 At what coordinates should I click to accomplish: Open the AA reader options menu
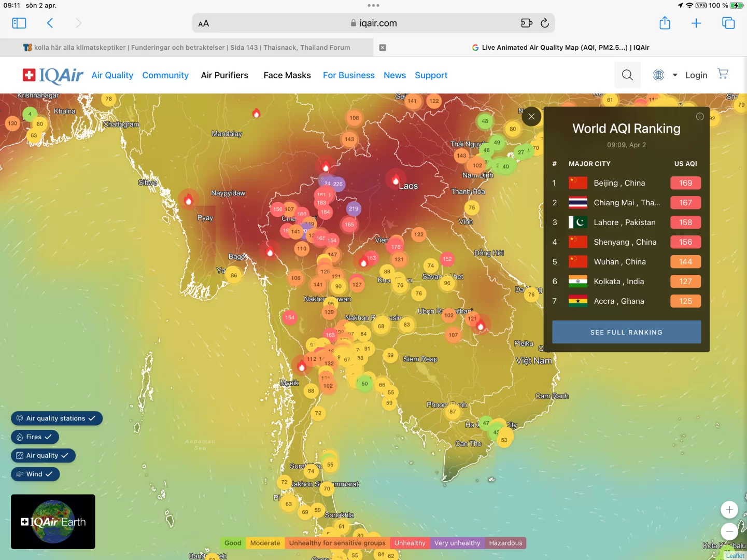tap(204, 23)
